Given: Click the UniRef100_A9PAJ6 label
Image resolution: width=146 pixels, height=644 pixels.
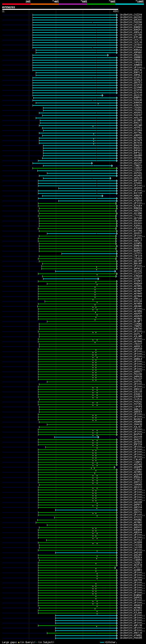Looking at the screenshot, I should [x=131, y=32].
